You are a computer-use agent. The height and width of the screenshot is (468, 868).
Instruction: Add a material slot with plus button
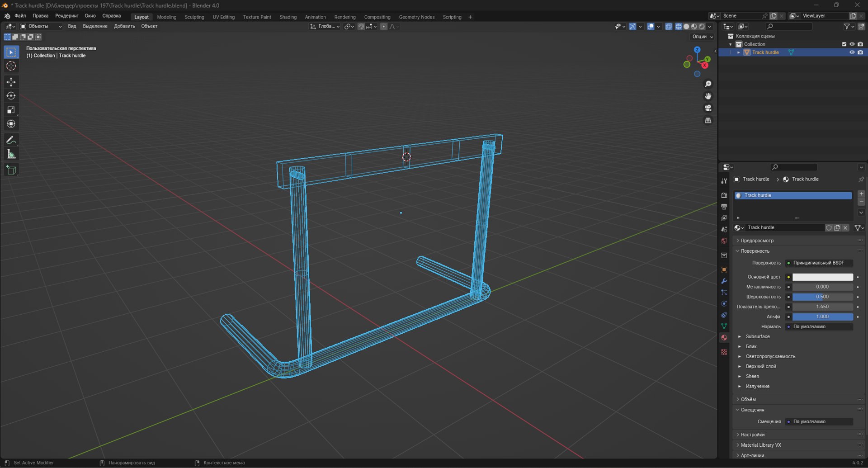pos(861,194)
